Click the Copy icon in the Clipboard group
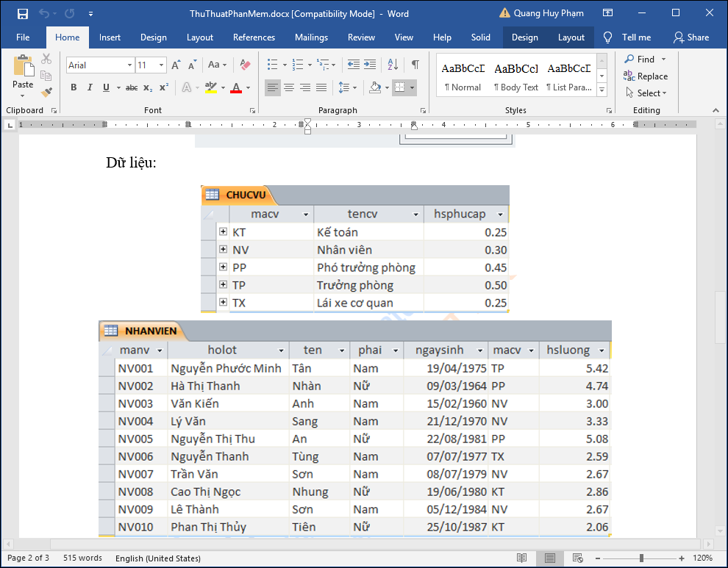This screenshot has height=568, width=728. point(46,76)
